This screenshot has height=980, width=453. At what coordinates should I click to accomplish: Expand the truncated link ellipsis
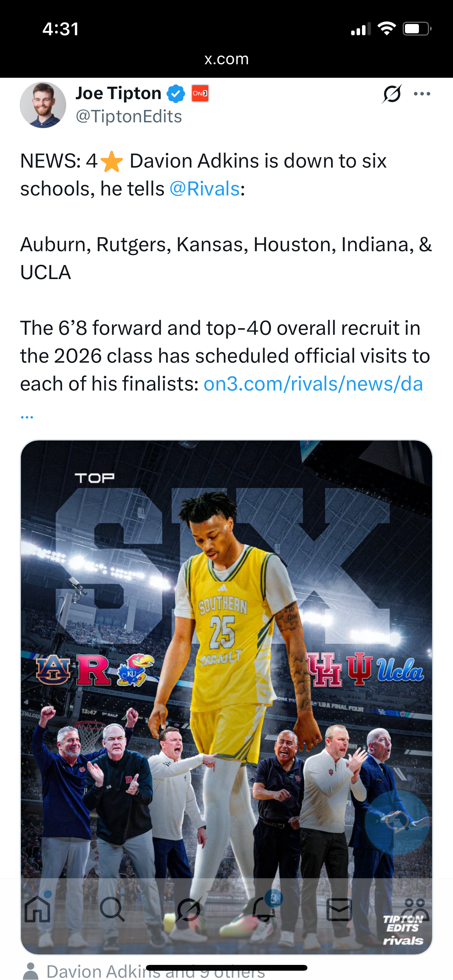point(27,416)
